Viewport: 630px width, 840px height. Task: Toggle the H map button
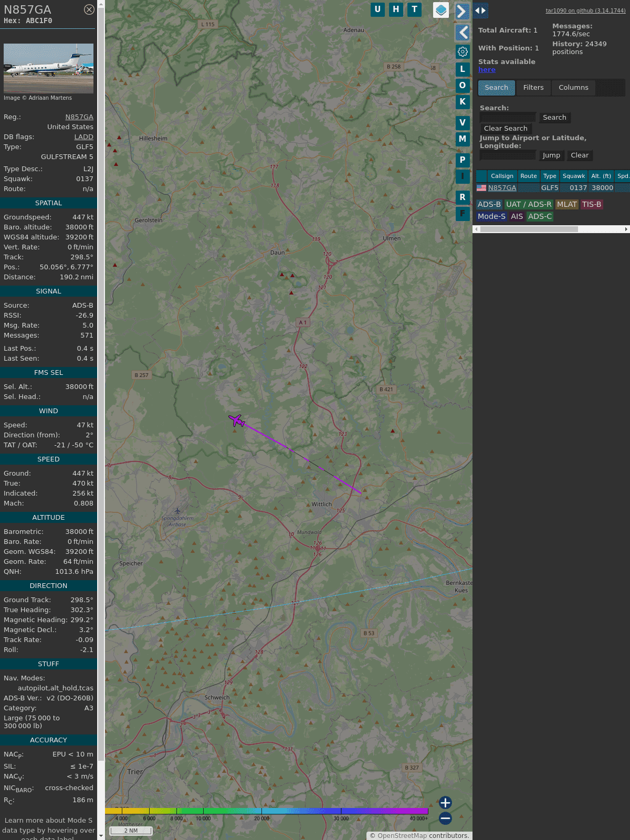(x=396, y=9)
